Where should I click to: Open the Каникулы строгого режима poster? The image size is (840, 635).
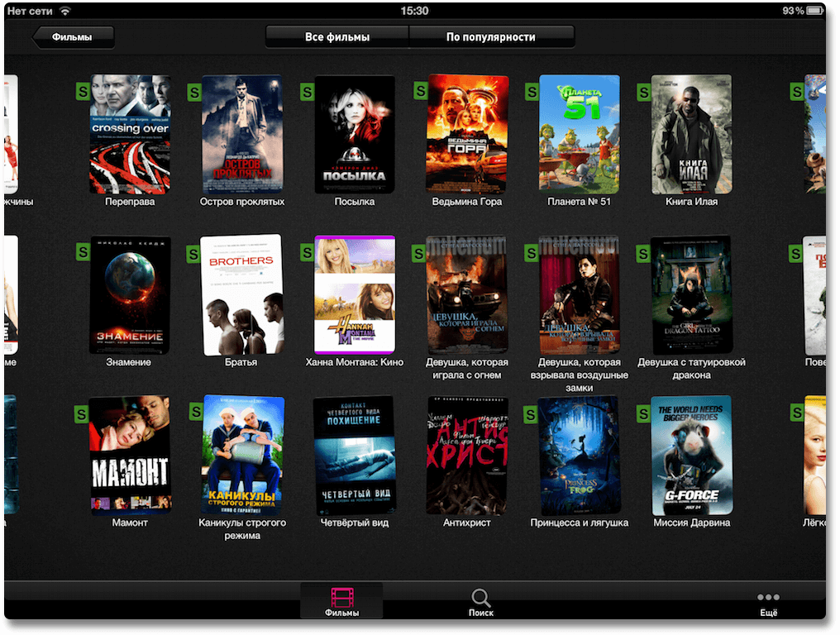click(x=242, y=456)
